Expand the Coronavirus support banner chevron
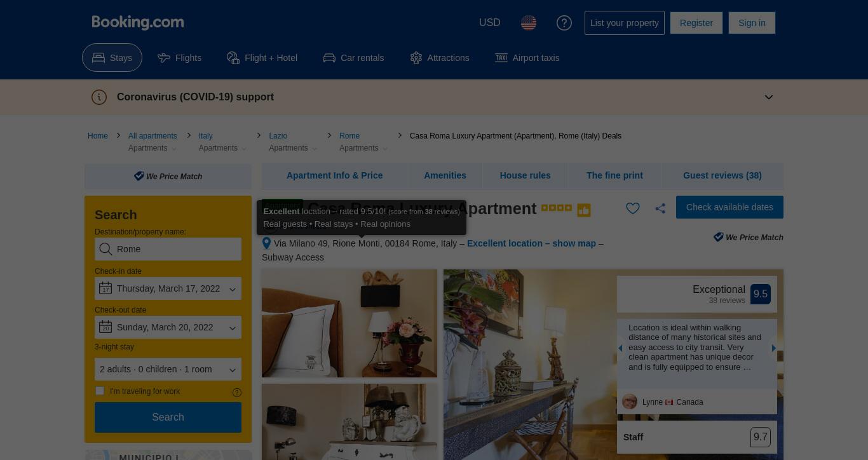868x460 pixels. [769, 97]
